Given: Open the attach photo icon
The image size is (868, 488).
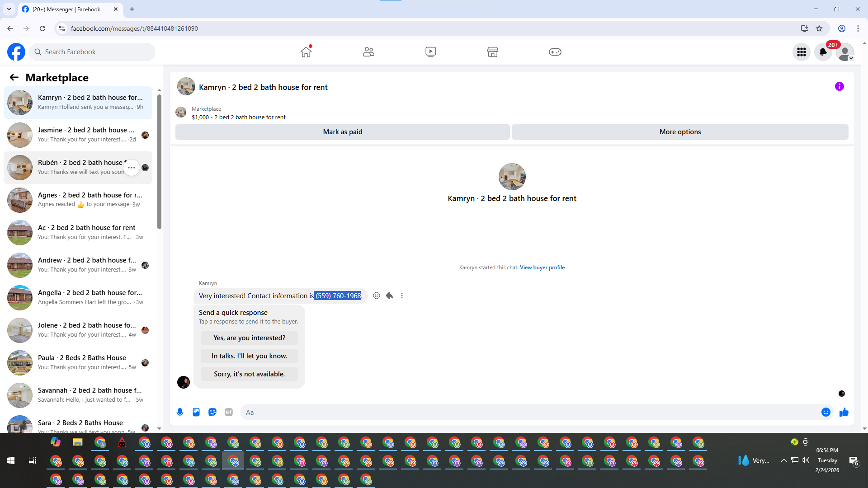Looking at the screenshot, I should pos(196,412).
